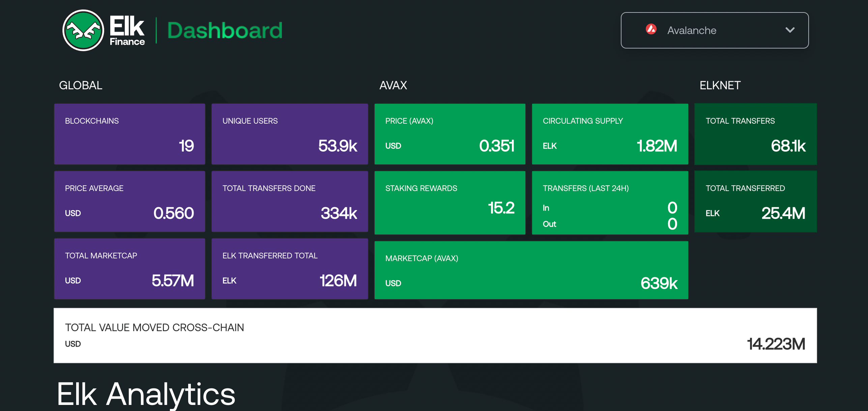
Task: Open the Avalanche blockchain selector dropdown
Action: [715, 30]
